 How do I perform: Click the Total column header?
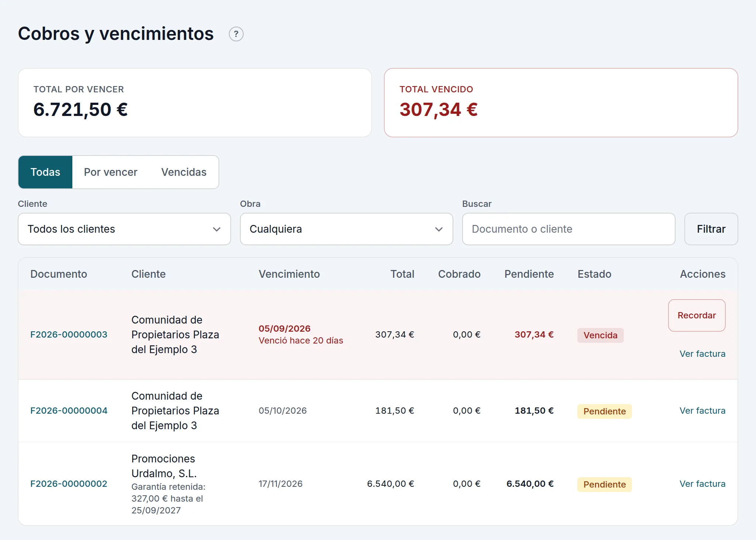tap(402, 274)
